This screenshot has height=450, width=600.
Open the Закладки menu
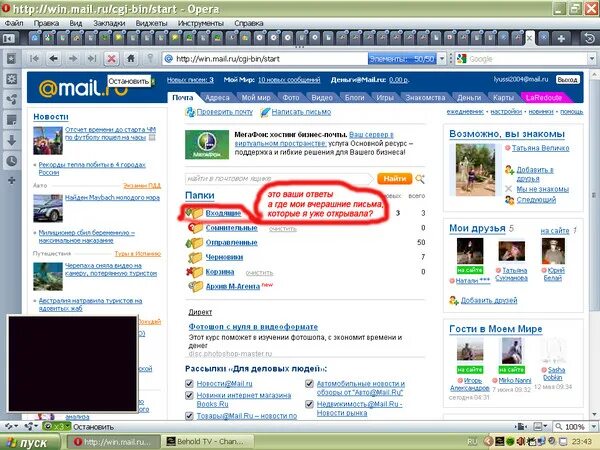tap(109, 23)
